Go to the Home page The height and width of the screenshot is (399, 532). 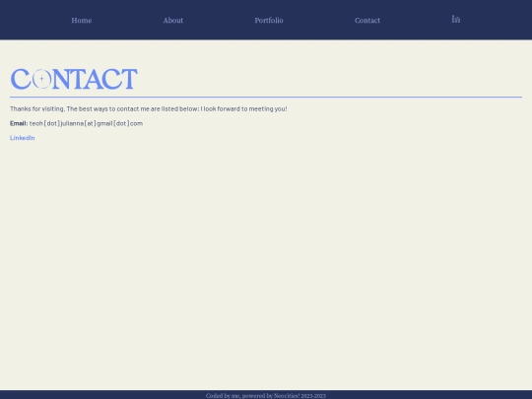point(82,21)
